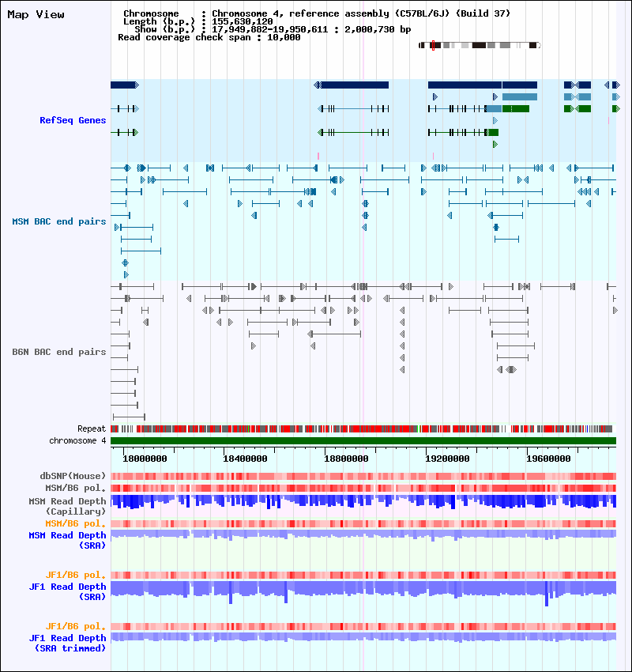
Task: Select the dbSNP(Mouse) track label
Action: [73, 476]
